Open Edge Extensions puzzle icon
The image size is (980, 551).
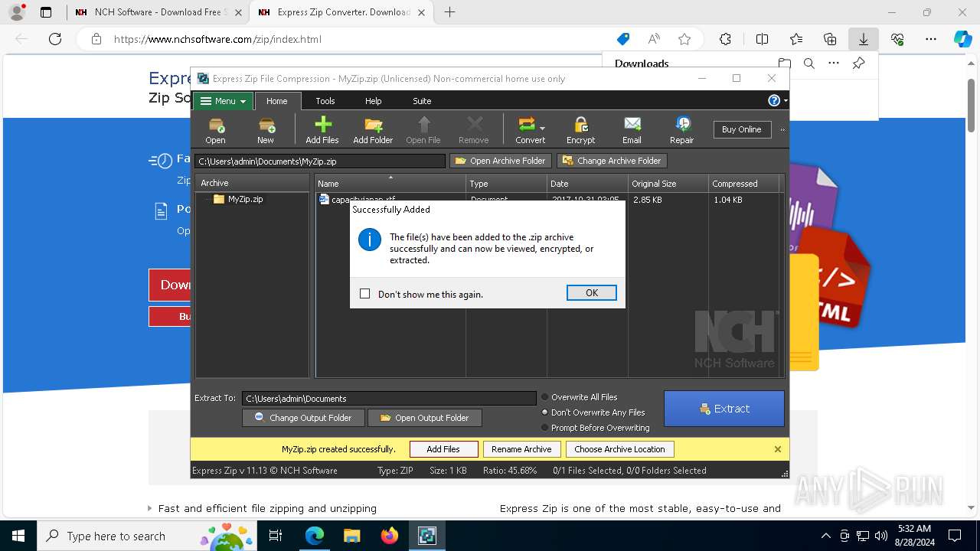coord(725,39)
